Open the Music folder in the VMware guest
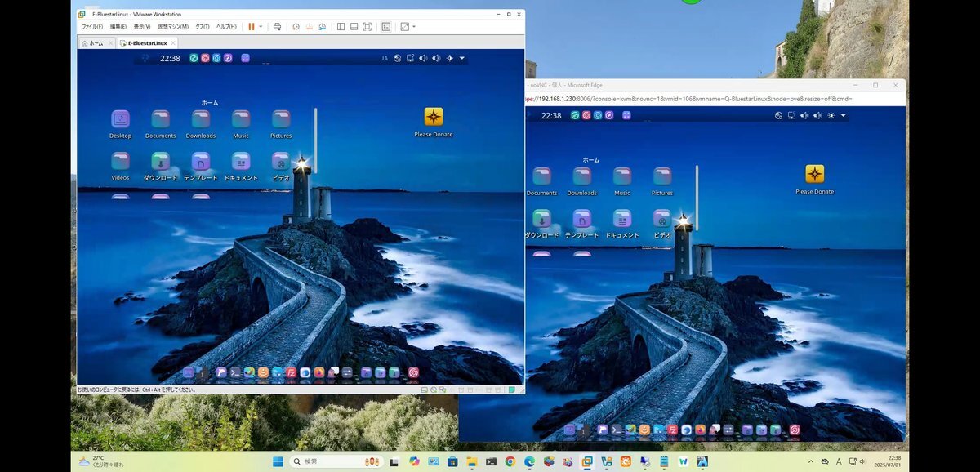Viewport: 980px width, 472px height. point(241,124)
